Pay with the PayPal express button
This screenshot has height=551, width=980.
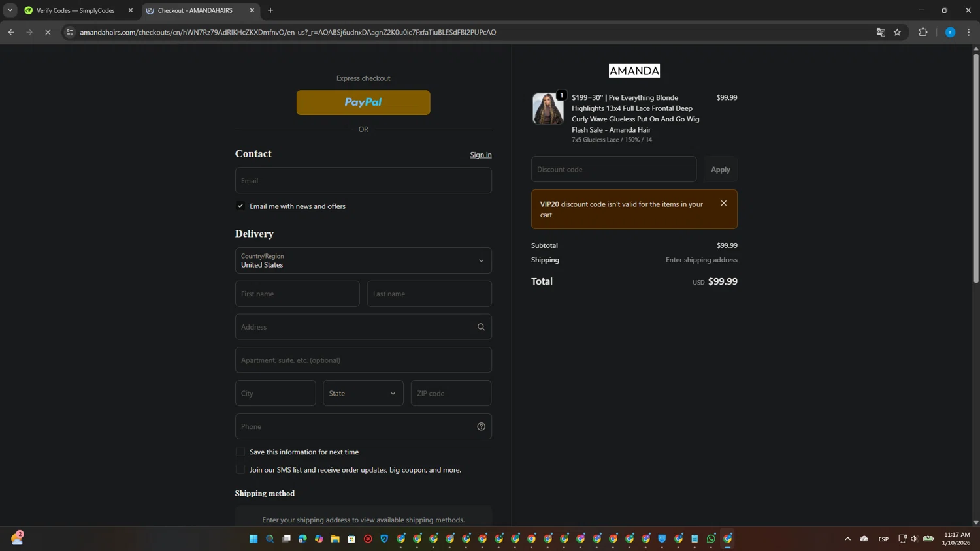[363, 102]
